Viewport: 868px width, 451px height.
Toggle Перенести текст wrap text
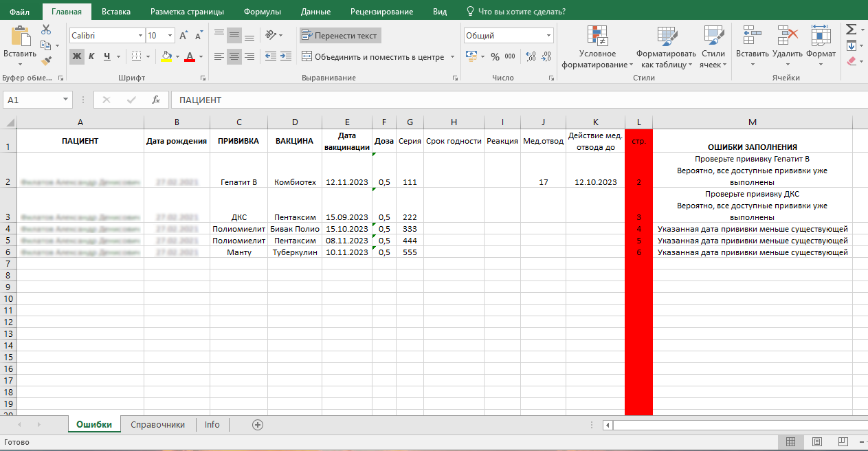(340, 36)
